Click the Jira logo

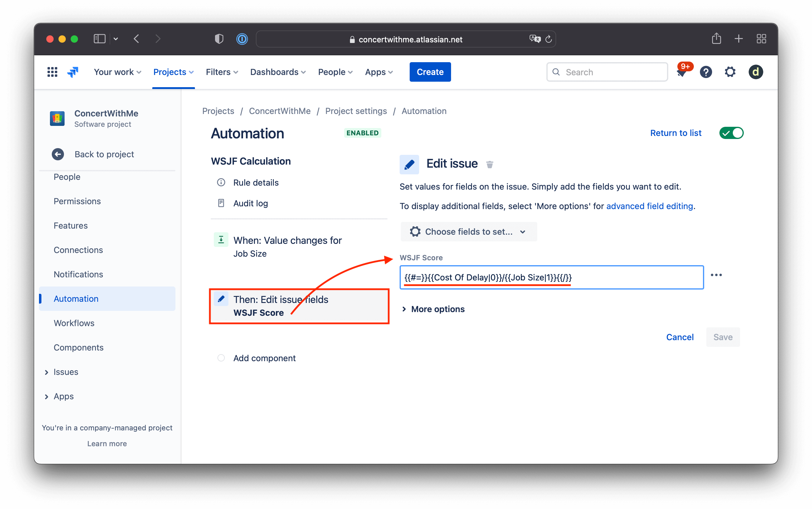coord(73,72)
